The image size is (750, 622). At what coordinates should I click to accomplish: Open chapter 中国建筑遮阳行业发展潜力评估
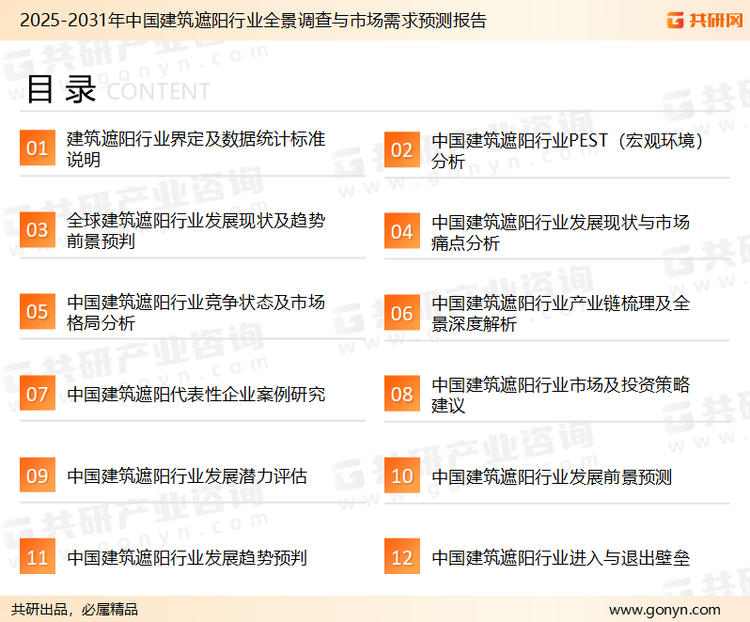pyautogui.click(x=187, y=476)
